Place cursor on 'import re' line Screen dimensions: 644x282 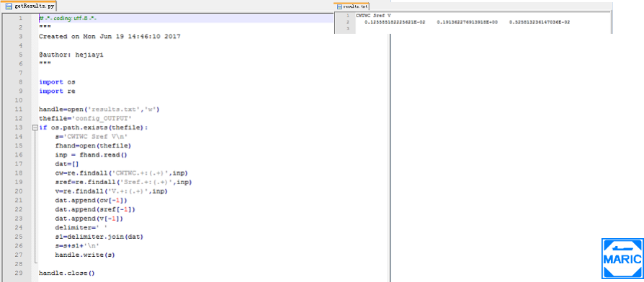[x=57, y=91]
